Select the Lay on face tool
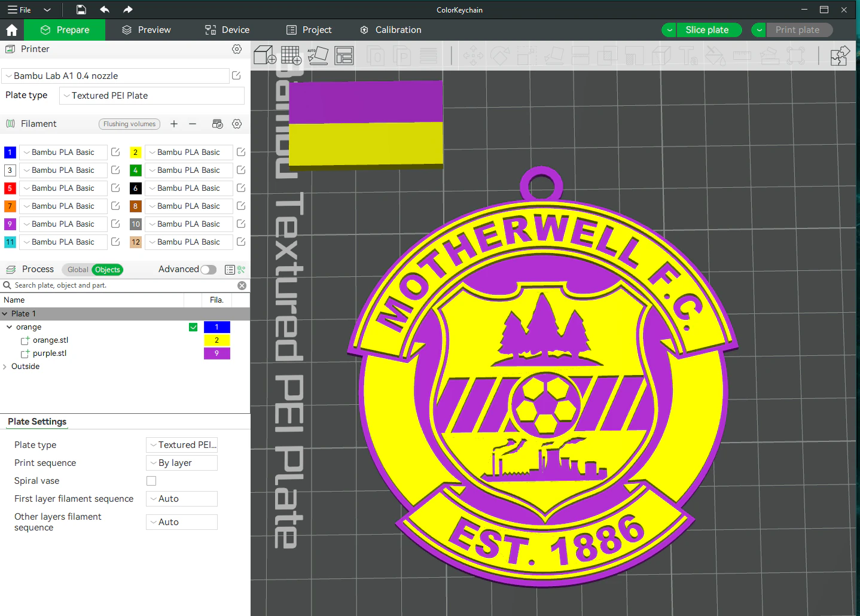Screen dimensions: 860x616 click(x=554, y=56)
